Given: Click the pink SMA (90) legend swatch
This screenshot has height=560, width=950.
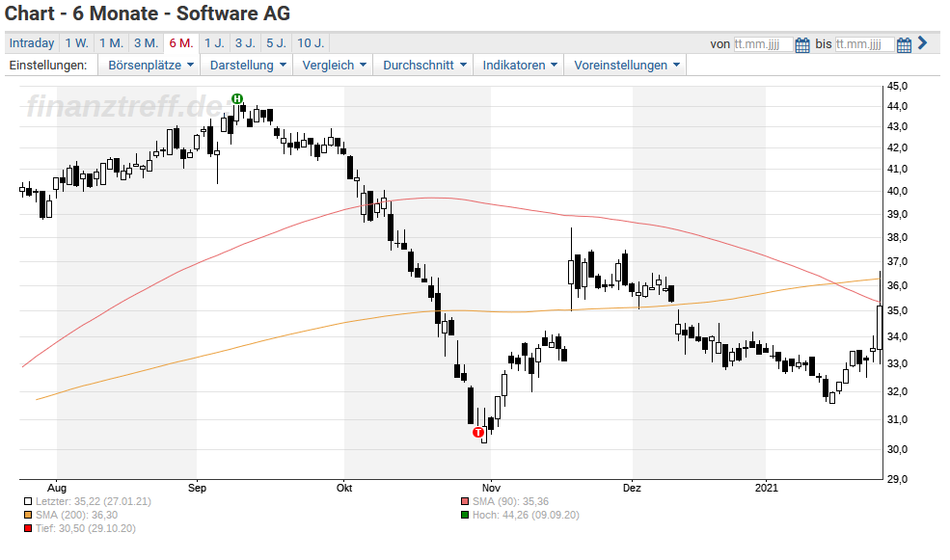Looking at the screenshot, I should 465,501.
